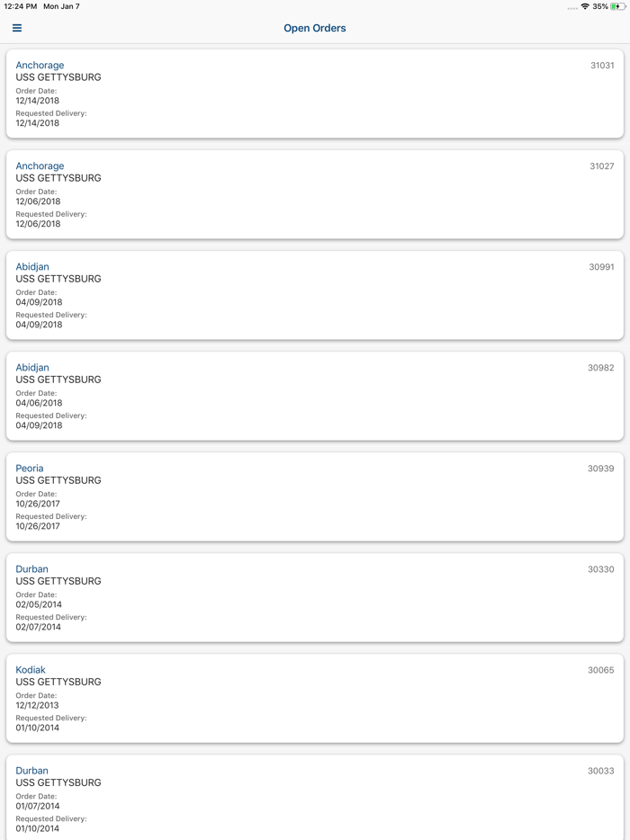630x840 pixels.
Task: Choose order number 30033
Action: point(601,771)
